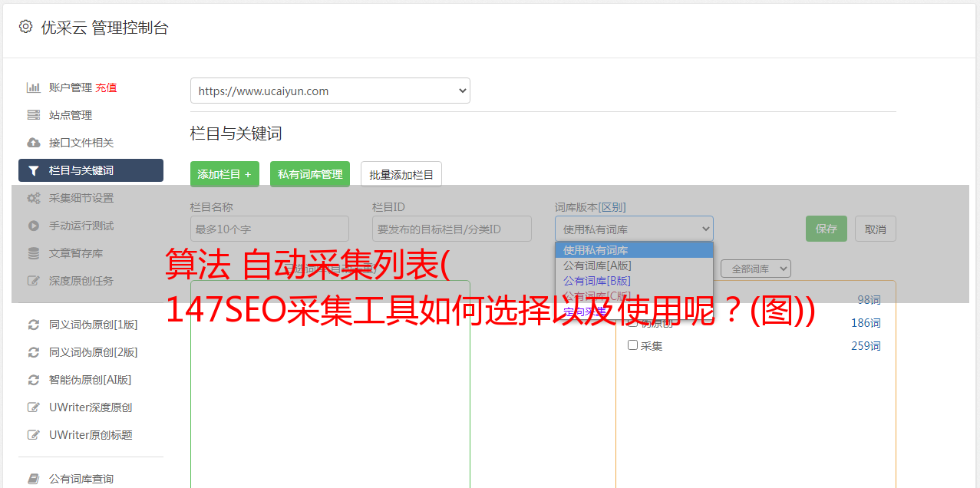
Task: Open the https://www.ucaiyun.com site dropdown
Action: [x=330, y=91]
